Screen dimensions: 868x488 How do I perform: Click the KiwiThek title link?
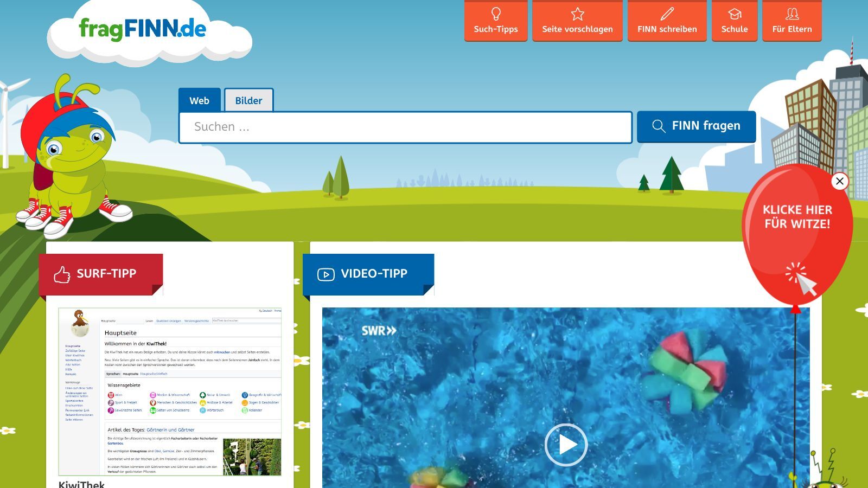(x=81, y=484)
